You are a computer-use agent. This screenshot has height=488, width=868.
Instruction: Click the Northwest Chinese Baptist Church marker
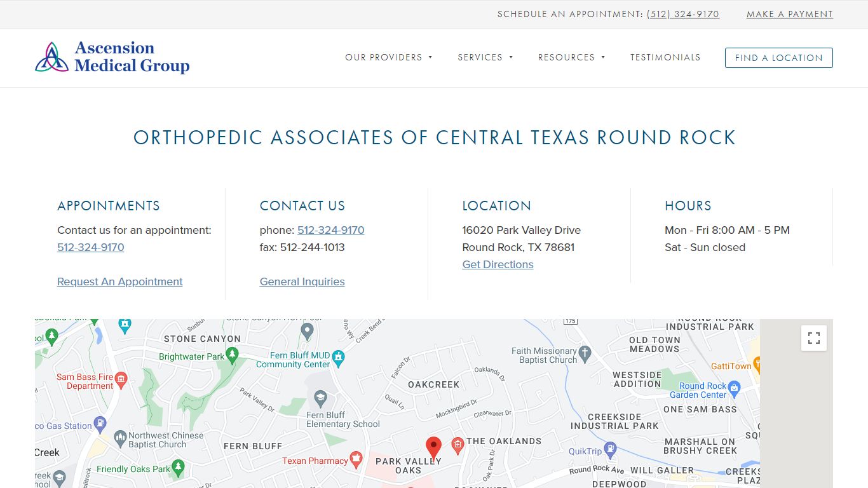point(120,437)
